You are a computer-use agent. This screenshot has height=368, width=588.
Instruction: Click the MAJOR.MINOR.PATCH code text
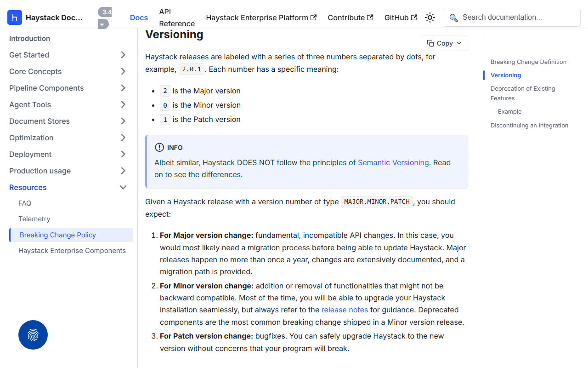click(x=377, y=201)
